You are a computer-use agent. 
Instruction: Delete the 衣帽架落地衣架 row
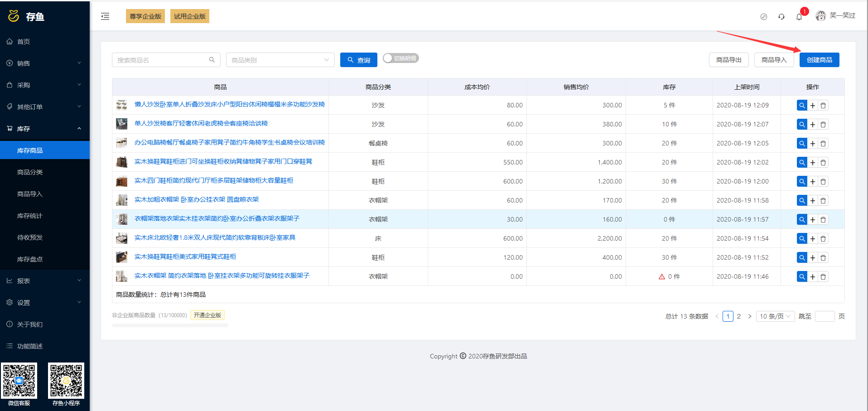coord(823,219)
